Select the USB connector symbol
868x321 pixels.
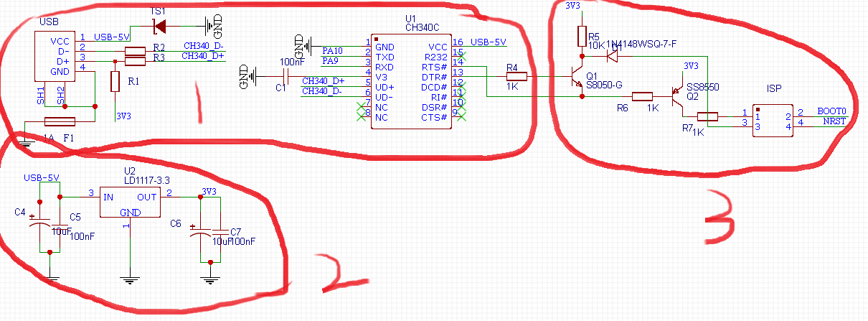point(55,56)
